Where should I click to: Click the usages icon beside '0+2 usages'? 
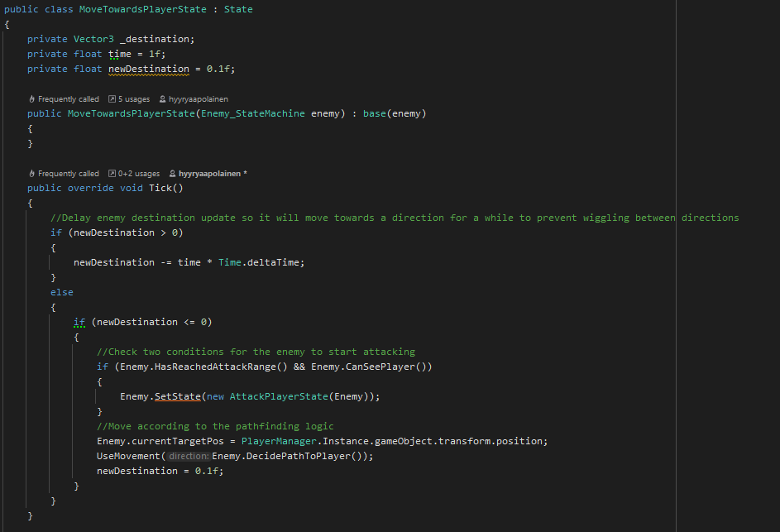(x=112, y=174)
